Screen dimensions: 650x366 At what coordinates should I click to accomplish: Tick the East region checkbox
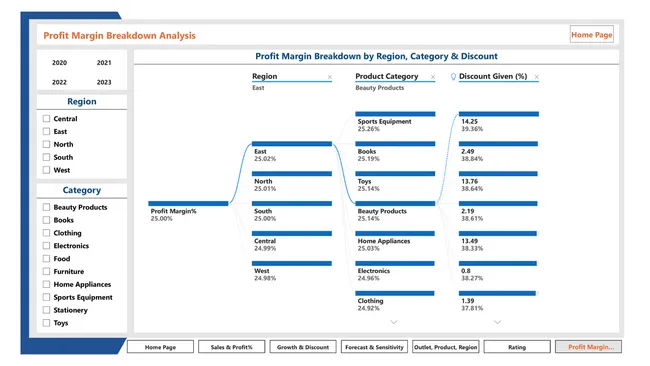tap(46, 131)
